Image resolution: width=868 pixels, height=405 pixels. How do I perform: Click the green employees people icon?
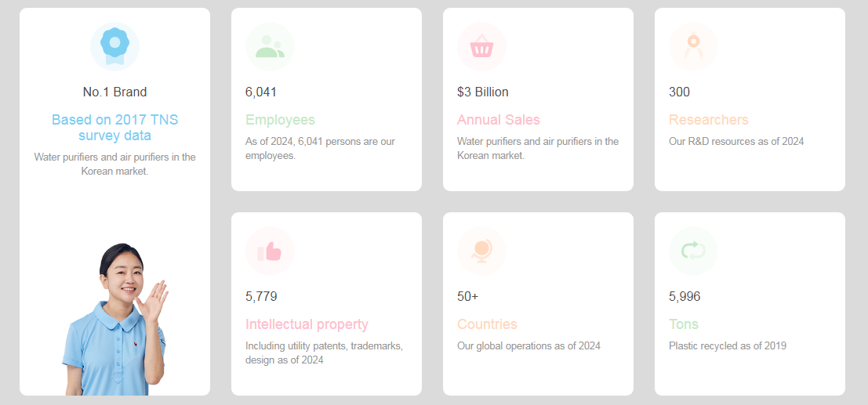click(270, 46)
